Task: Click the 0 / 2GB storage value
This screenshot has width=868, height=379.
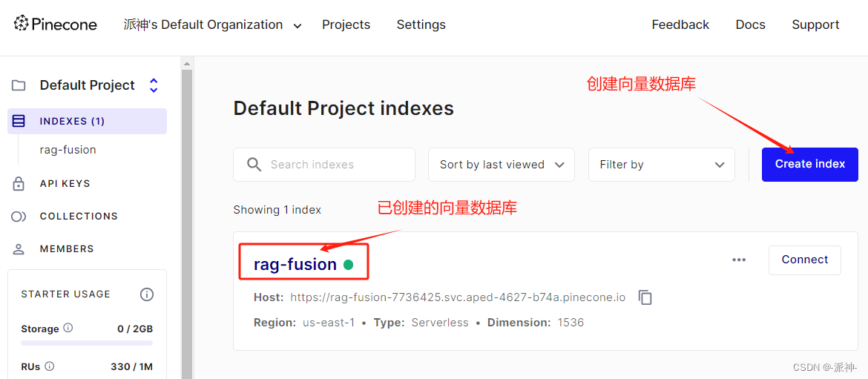Action: (x=135, y=329)
